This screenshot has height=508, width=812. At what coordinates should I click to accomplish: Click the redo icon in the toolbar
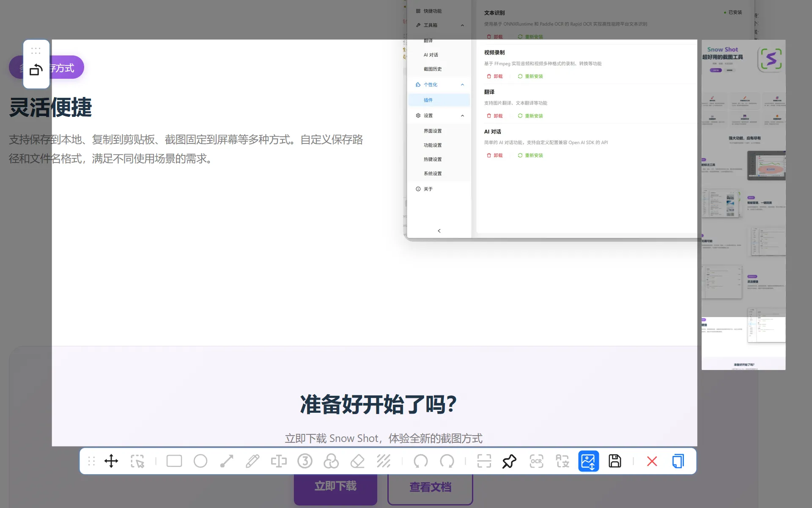447,461
